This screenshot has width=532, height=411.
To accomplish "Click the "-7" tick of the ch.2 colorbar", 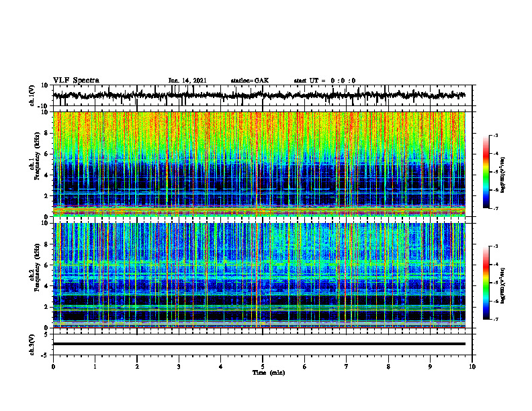I will (x=494, y=320).
